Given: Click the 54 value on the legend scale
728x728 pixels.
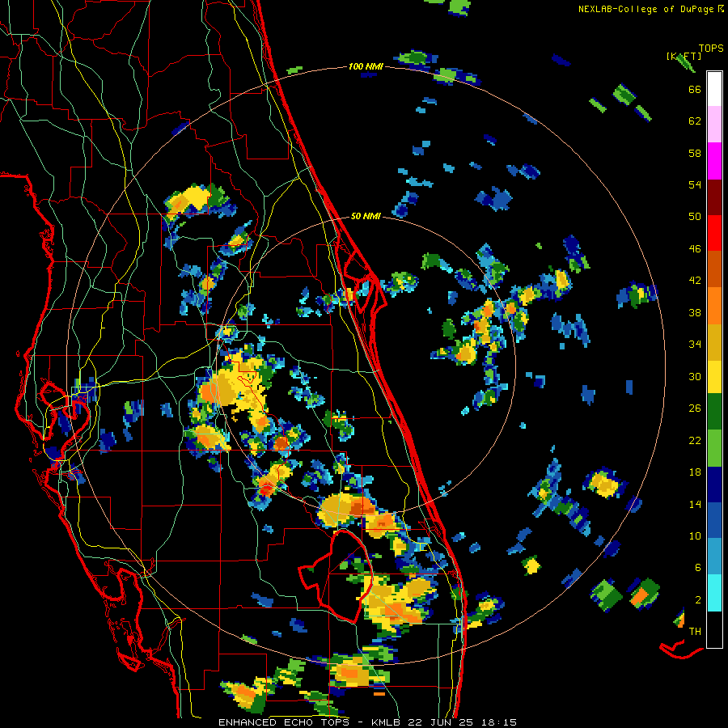Looking at the screenshot, I should pos(695,184).
